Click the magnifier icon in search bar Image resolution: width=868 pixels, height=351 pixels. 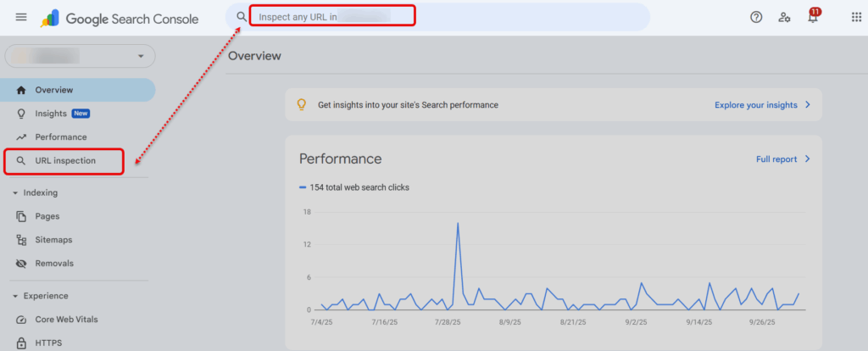(x=242, y=16)
